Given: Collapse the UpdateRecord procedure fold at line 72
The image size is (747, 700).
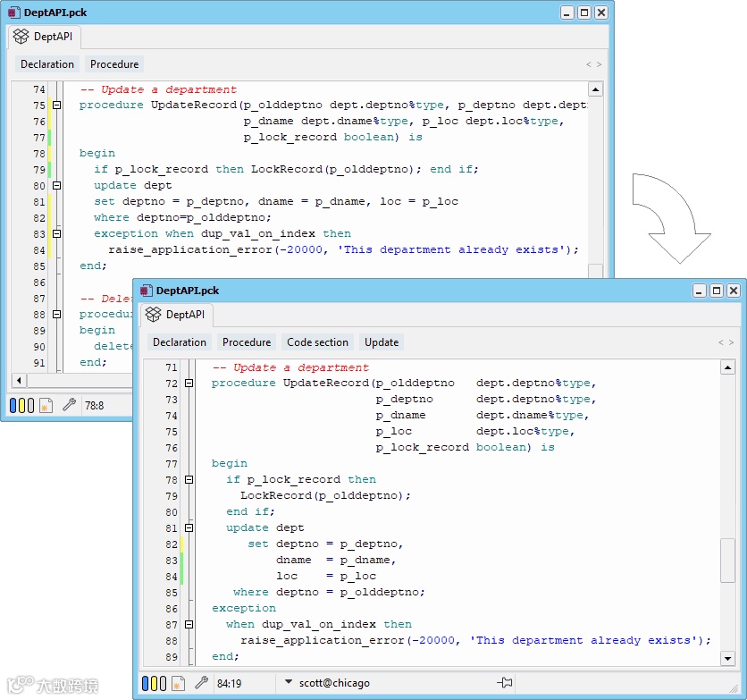Looking at the screenshot, I should [x=189, y=384].
